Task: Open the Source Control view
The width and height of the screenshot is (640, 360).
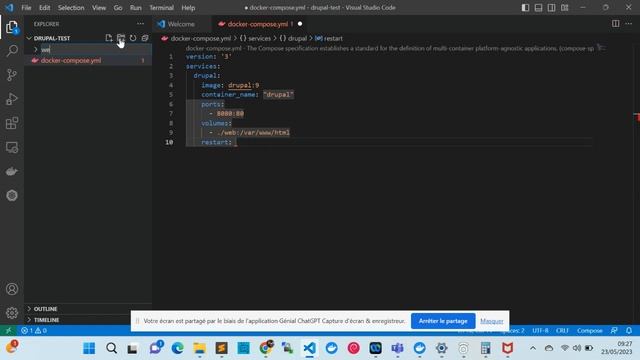Action: click(12, 75)
